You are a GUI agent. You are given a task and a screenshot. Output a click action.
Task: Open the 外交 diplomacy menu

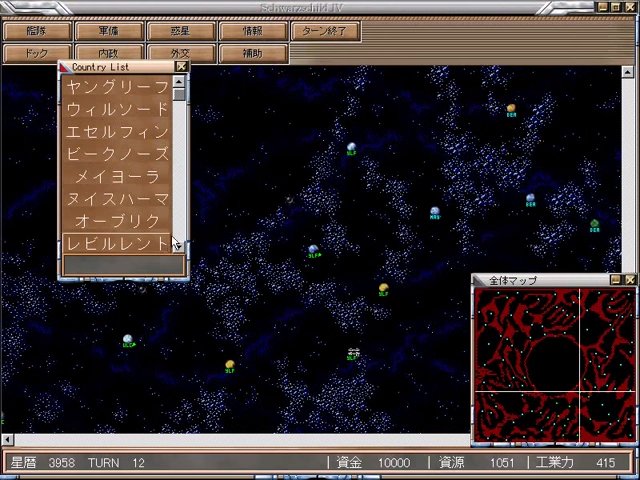coord(181,53)
